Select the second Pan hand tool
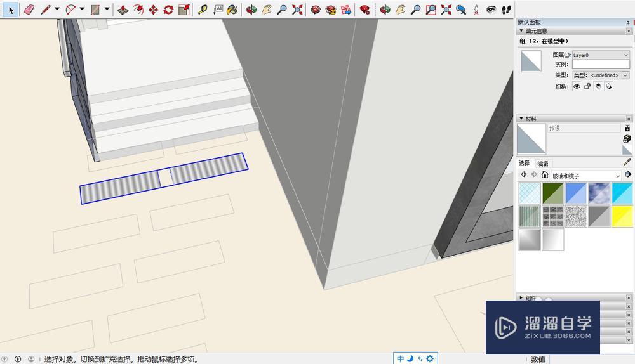This screenshot has width=635, height=364. pyautogui.click(x=401, y=10)
